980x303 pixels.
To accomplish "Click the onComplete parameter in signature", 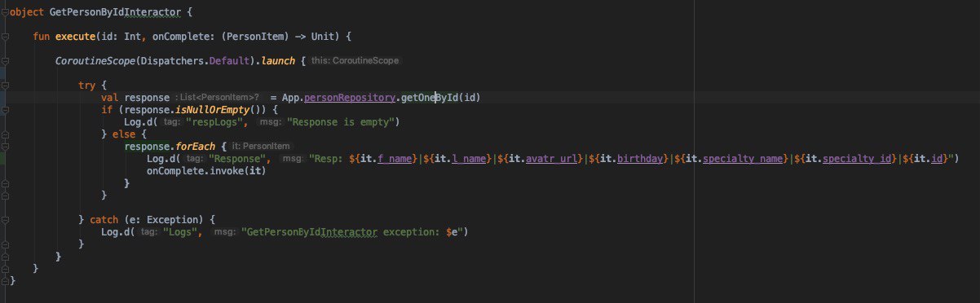I will 181,37.
